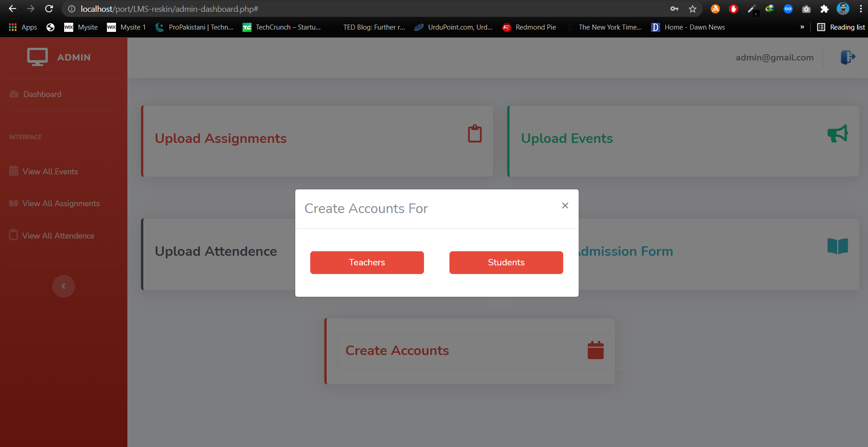Reload the page in the browser
Image resolution: width=868 pixels, height=447 pixels.
tap(49, 9)
